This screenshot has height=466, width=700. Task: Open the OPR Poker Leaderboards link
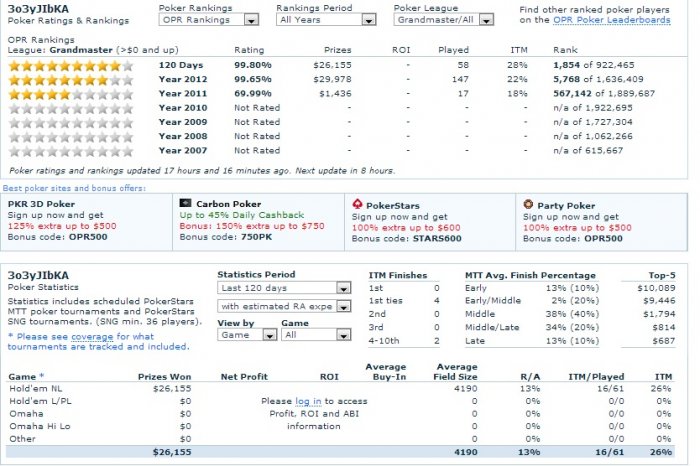pyautogui.click(x=612, y=20)
